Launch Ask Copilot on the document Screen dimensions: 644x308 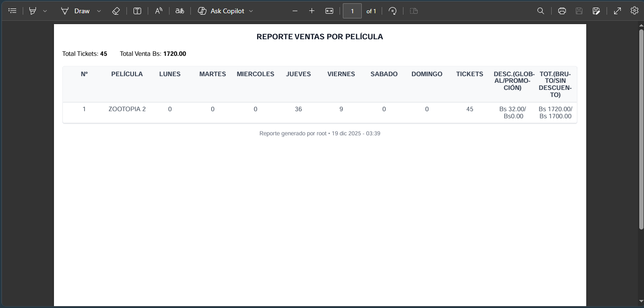(x=223, y=10)
